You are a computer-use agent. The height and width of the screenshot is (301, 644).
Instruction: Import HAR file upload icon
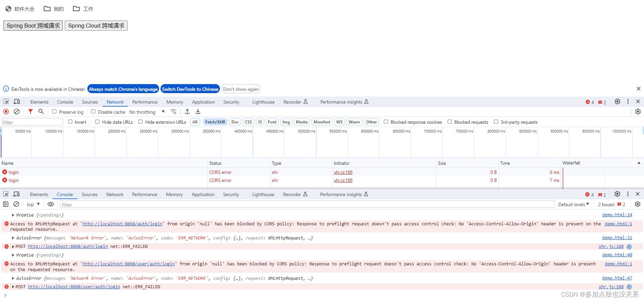point(187,112)
